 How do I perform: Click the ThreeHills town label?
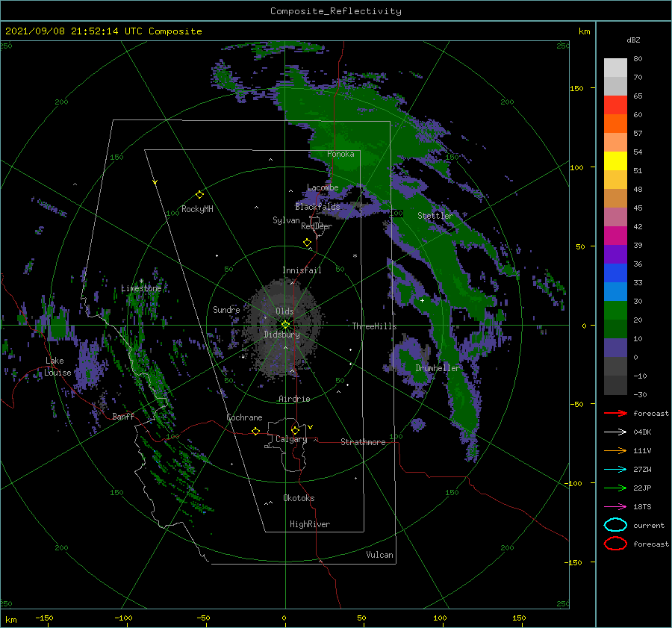point(374,326)
